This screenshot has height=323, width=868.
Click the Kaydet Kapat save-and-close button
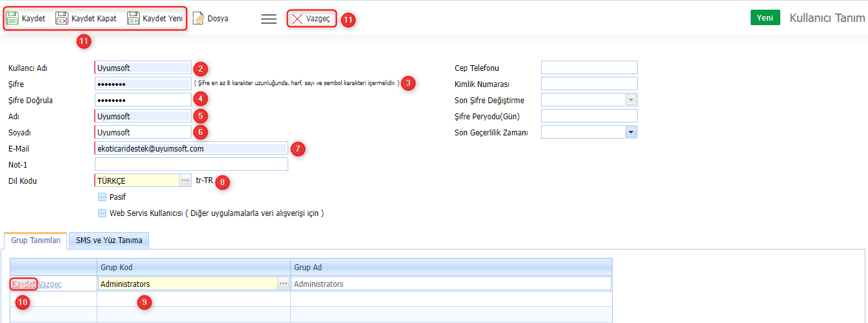tap(86, 19)
